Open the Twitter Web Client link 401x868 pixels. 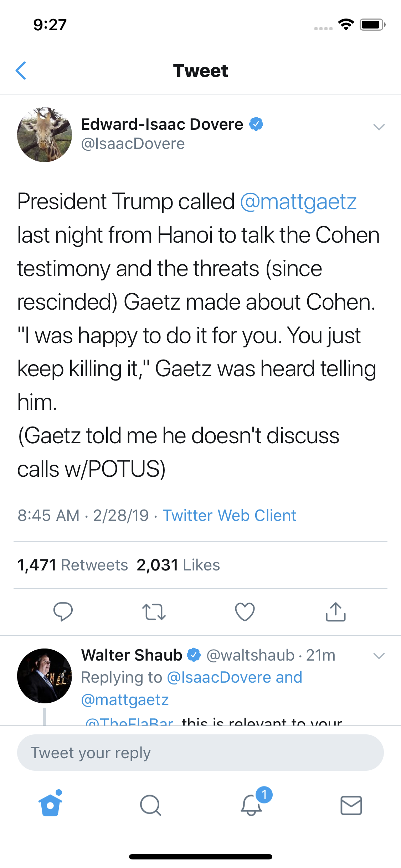(x=229, y=515)
